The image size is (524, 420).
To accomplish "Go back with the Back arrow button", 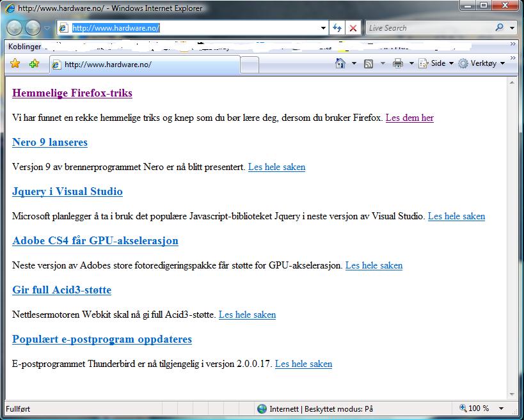I will click(x=14, y=27).
